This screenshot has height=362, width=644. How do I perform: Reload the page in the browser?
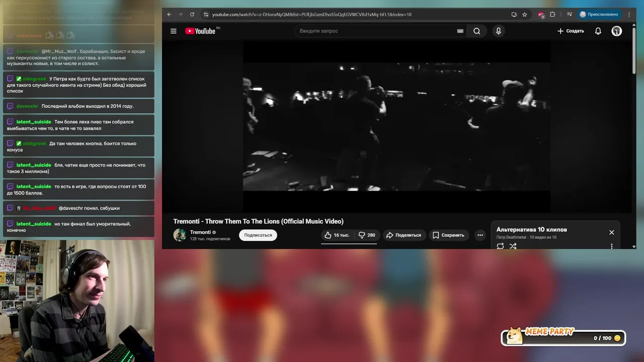click(192, 15)
